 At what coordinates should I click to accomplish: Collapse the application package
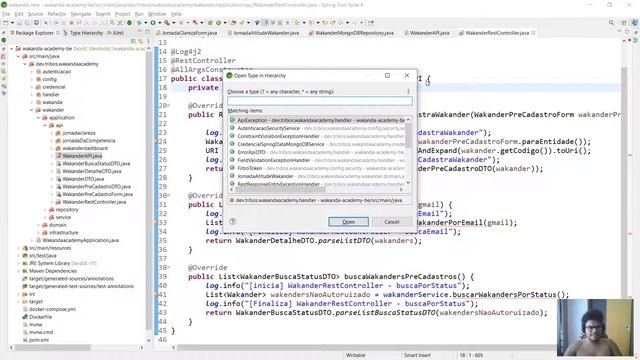pos(38,118)
